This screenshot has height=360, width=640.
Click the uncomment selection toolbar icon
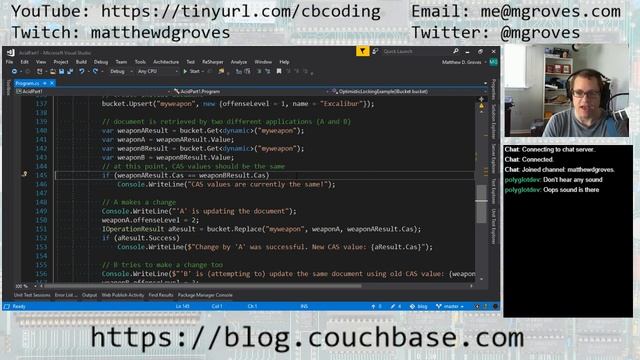click(x=267, y=71)
